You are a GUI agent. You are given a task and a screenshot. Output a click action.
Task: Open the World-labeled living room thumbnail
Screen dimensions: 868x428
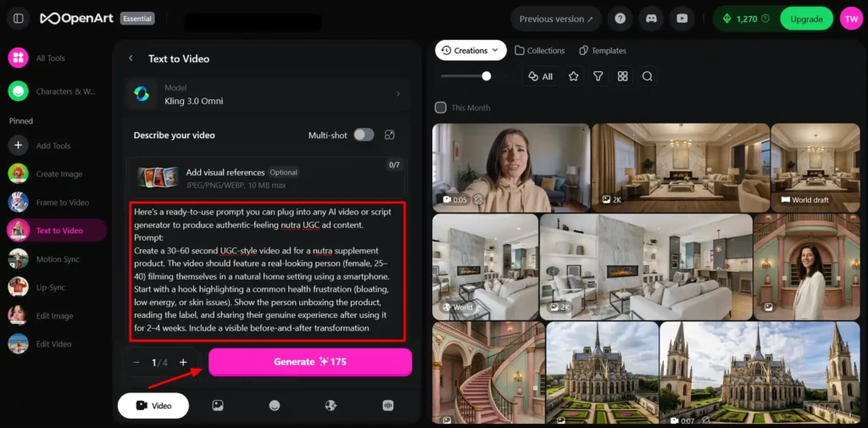tap(485, 267)
